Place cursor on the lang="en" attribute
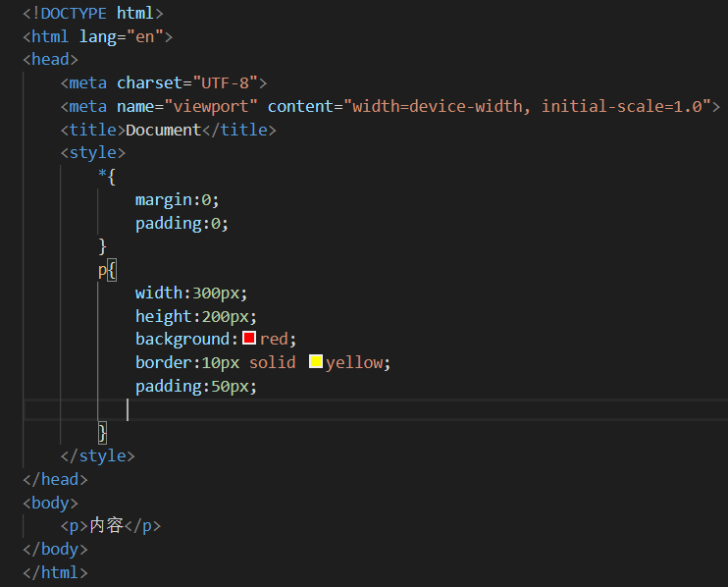Image resolution: width=728 pixels, height=587 pixels. tap(126, 36)
